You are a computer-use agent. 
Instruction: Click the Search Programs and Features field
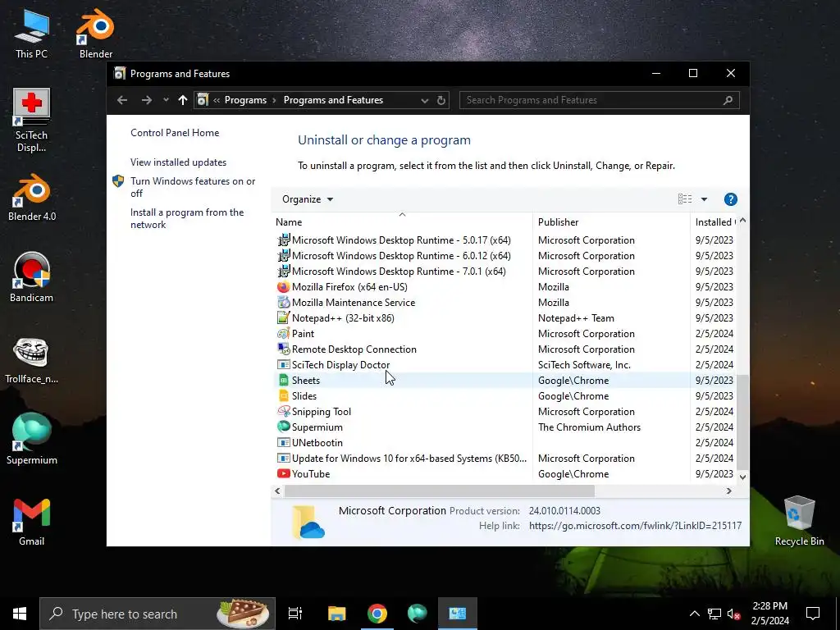(592, 100)
